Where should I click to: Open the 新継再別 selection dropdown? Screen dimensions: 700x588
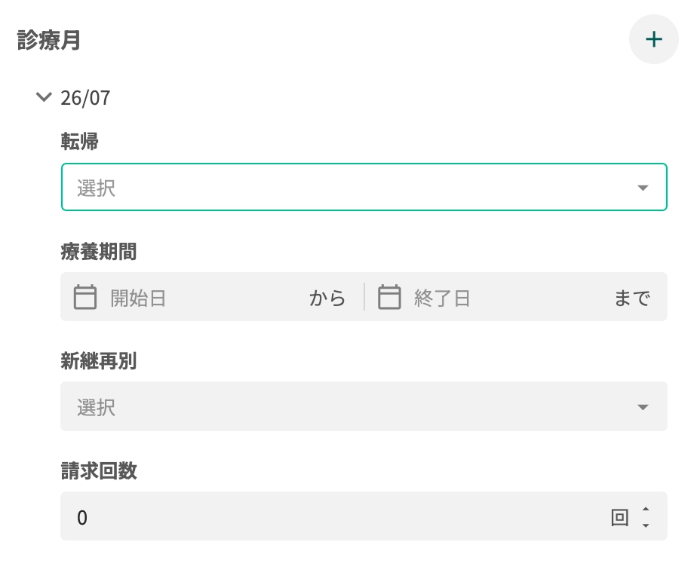coord(364,406)
